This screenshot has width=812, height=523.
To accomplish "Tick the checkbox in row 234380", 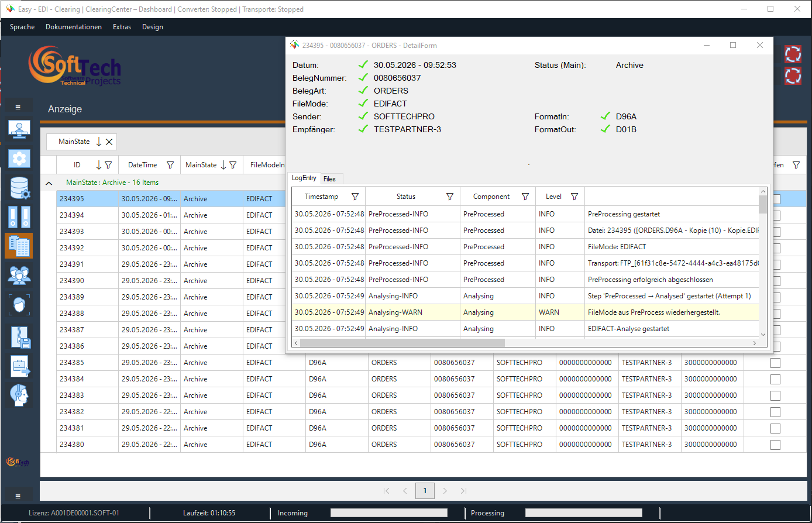I will [775, 445].
